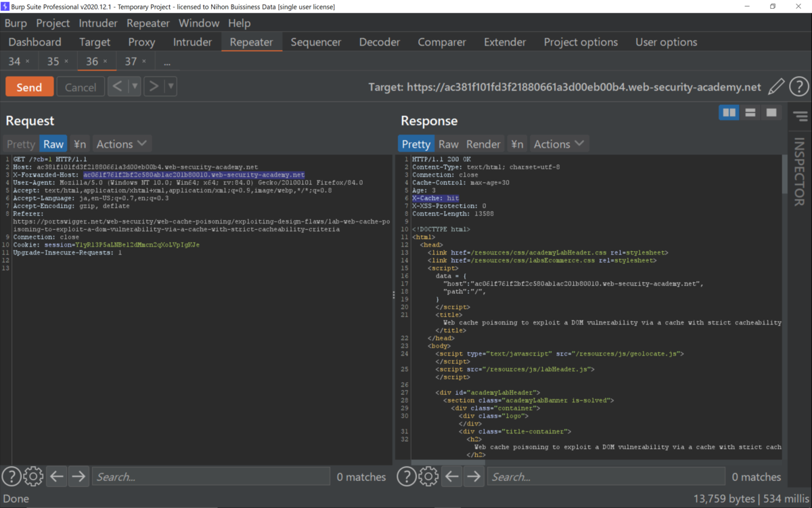Open Repeater help question mark icon

pyautogui.click(x=799, y=87)
